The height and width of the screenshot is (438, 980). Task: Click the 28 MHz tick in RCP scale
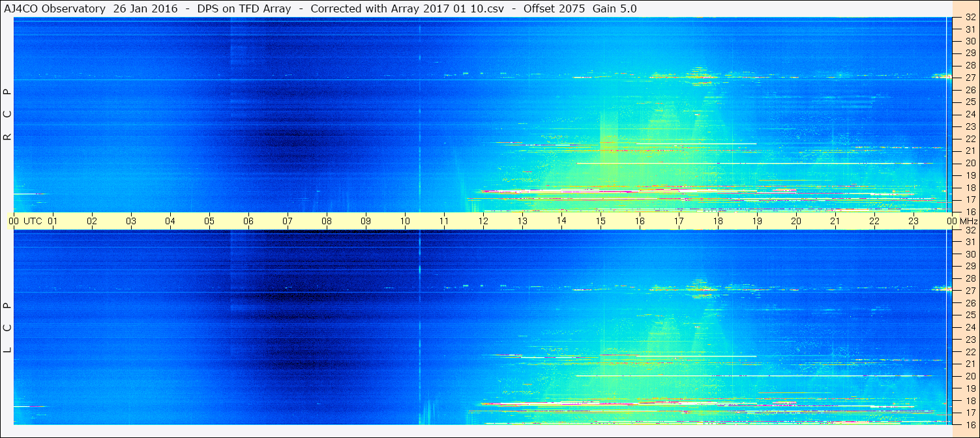pos(970,65)
